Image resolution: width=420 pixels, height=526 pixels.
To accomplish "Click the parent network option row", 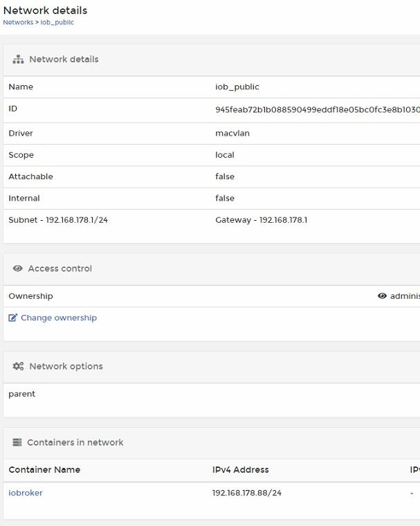I will click(22, 394).
